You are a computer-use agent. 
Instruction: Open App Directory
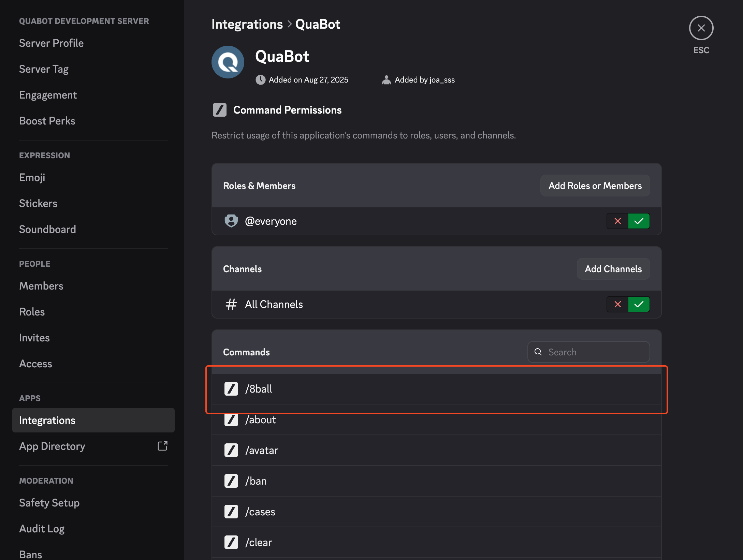[x=93, y=446]
